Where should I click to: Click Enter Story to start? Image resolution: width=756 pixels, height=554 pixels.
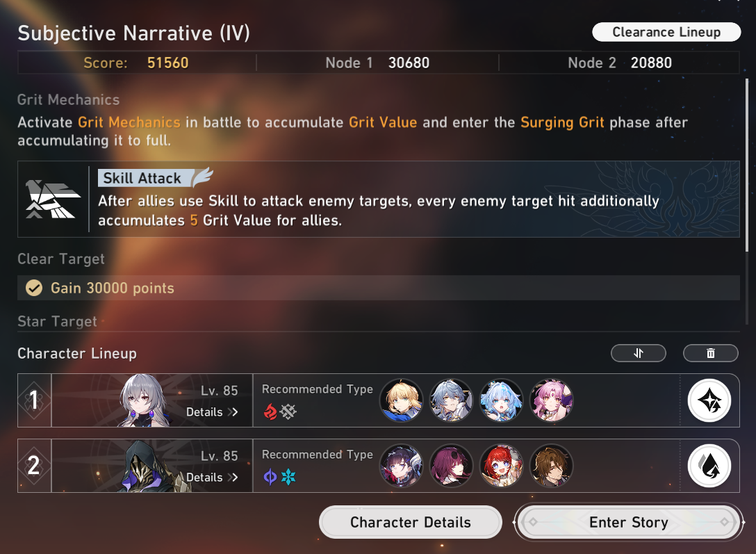[629, 522]
